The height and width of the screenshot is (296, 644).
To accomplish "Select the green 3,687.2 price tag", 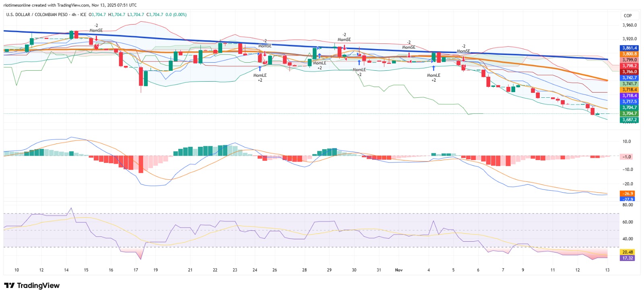I will click(630, 120).
